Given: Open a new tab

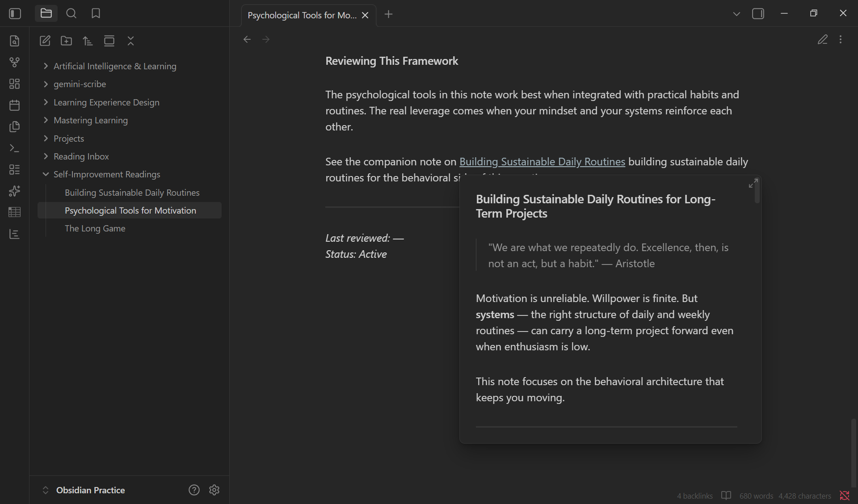Looking at the screenshot, I should click(388, 14).
